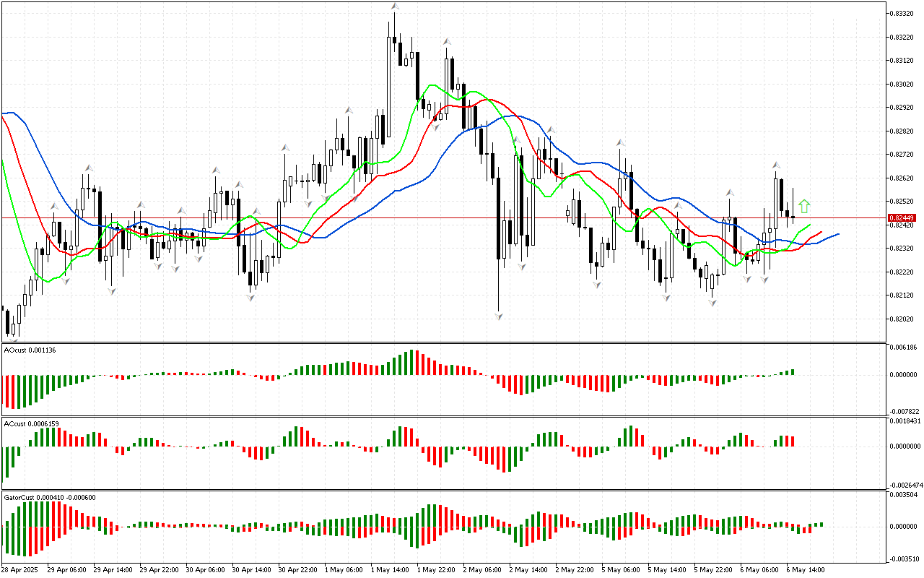Viewport: 924px width, 578px height.
Task: Click the green buy signal arrow
Action: [804, 207]
